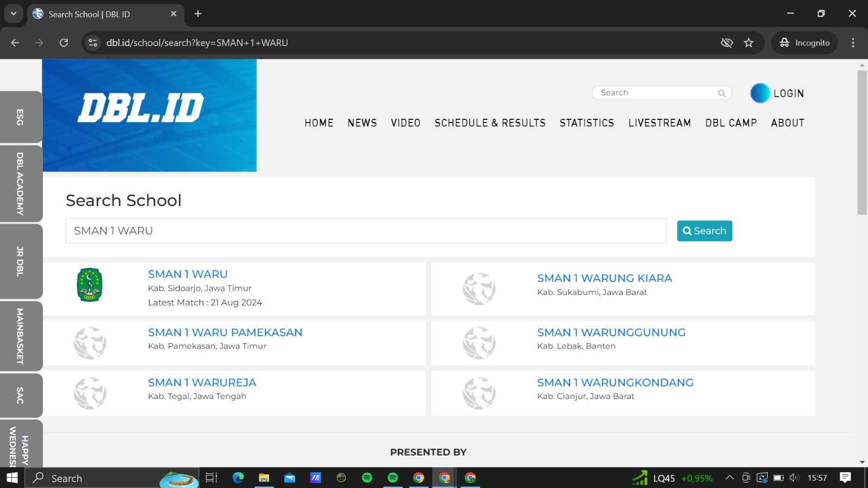Open the STATISTICS menu item
Image resolution: width=868 pixels, height=488 pixels.
coord(587,123)
